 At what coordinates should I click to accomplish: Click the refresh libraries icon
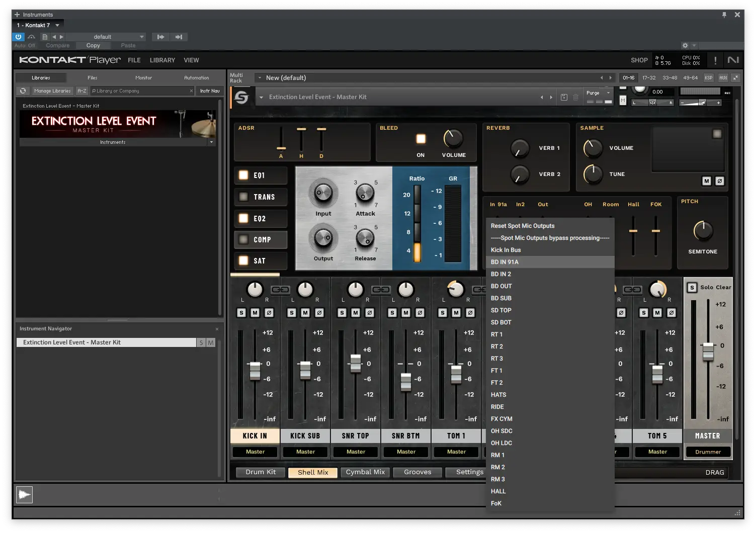point(23,91)
